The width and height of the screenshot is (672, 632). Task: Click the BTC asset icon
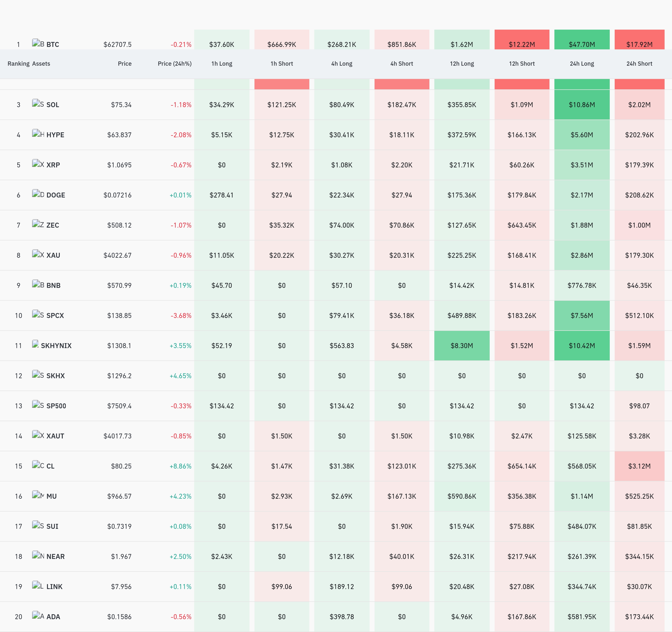pos(38,43)
